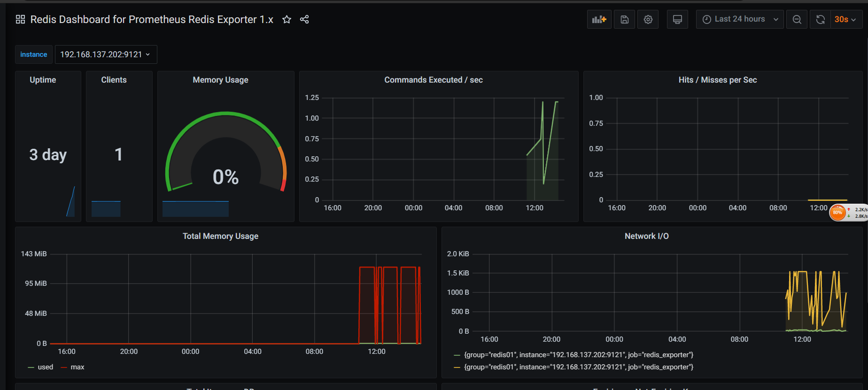Click the red 'max' legend color swatch
This screenshot has width=868, height=390.
(x=64, y=367)
